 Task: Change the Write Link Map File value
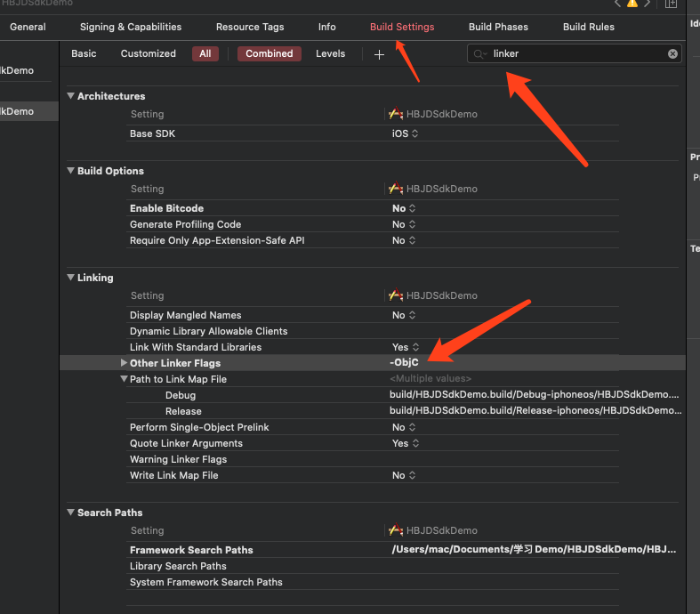404,475
